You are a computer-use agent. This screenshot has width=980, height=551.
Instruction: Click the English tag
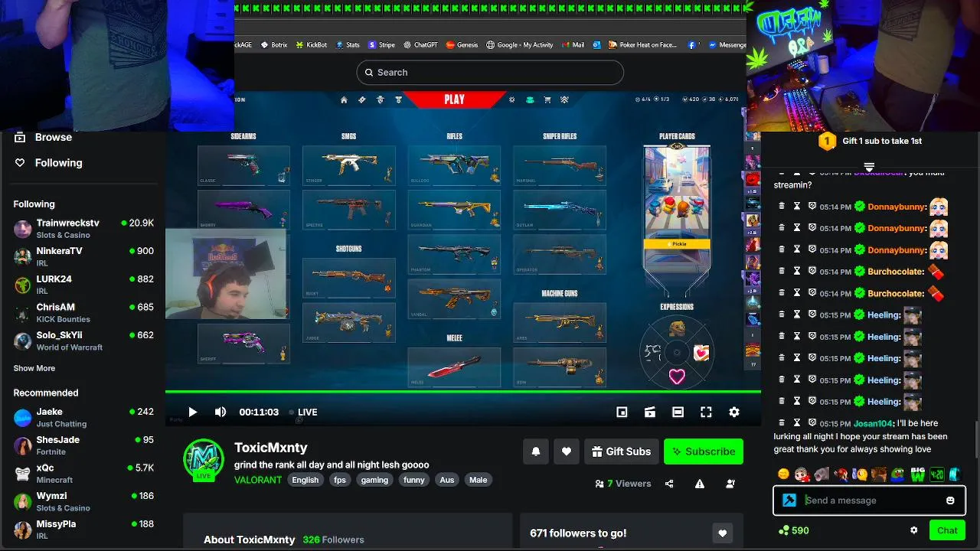(x=305, y=480)
